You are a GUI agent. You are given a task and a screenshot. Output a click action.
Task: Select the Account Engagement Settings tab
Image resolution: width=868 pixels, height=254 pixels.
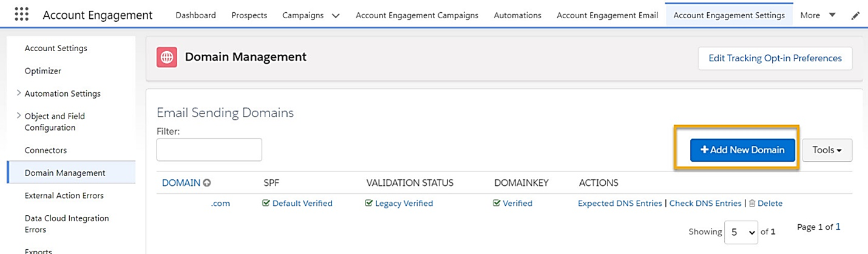point(729,15)
